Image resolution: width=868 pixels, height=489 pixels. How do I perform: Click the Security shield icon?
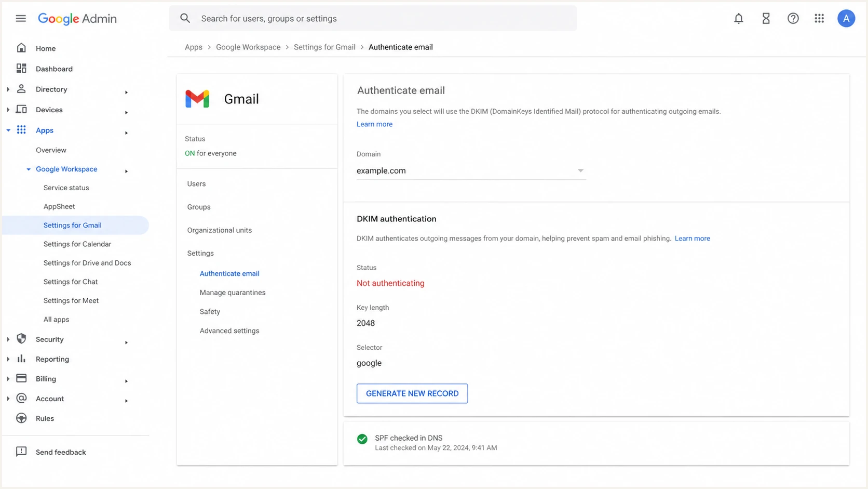pyautogui.click(x=21, y=339)
